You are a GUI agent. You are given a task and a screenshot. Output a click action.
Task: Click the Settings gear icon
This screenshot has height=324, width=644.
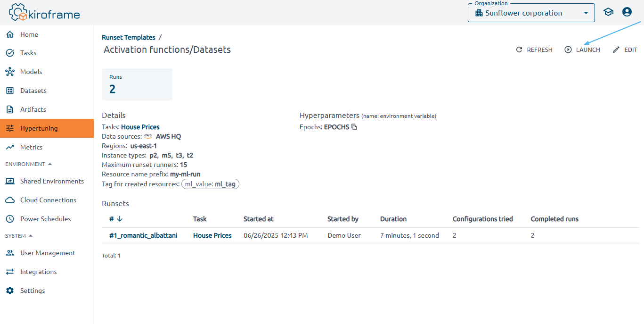10,291
